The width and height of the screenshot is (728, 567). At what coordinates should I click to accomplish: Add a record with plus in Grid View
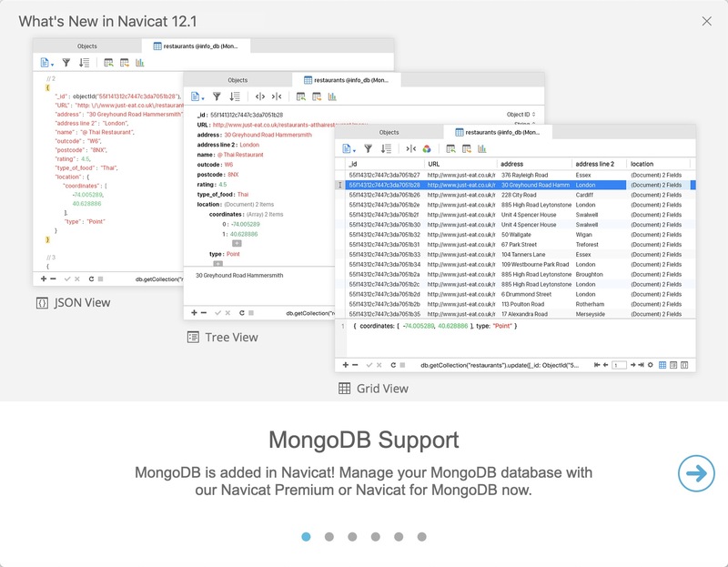click(x=346, y=365)
